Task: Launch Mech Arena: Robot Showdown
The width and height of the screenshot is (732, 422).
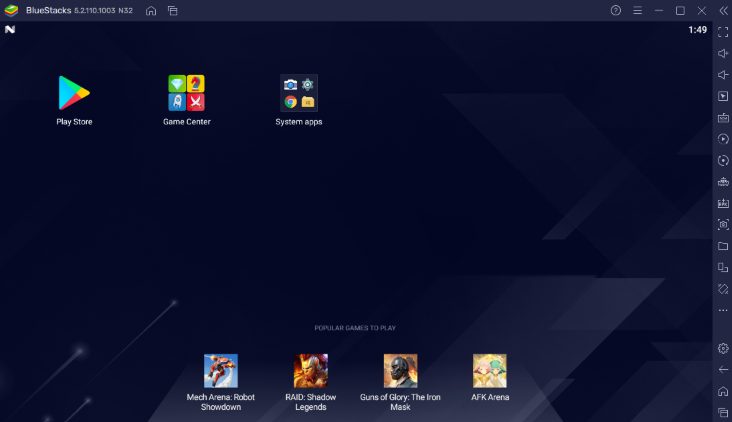Action: pos(221,371)
